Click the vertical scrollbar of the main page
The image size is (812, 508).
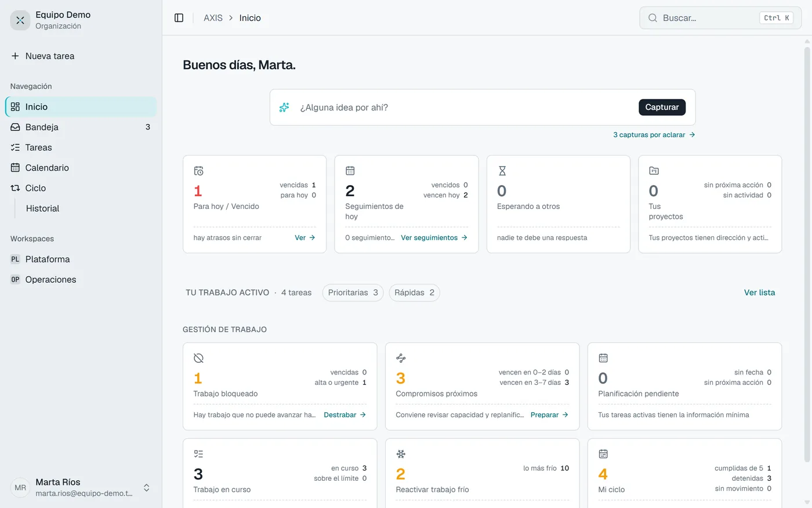pyautogui.click(x=807, y=255)
